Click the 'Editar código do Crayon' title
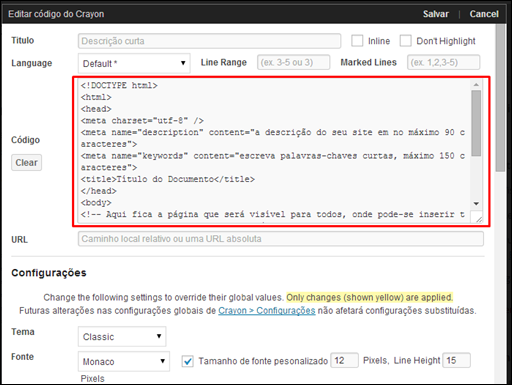 point(56,14)
